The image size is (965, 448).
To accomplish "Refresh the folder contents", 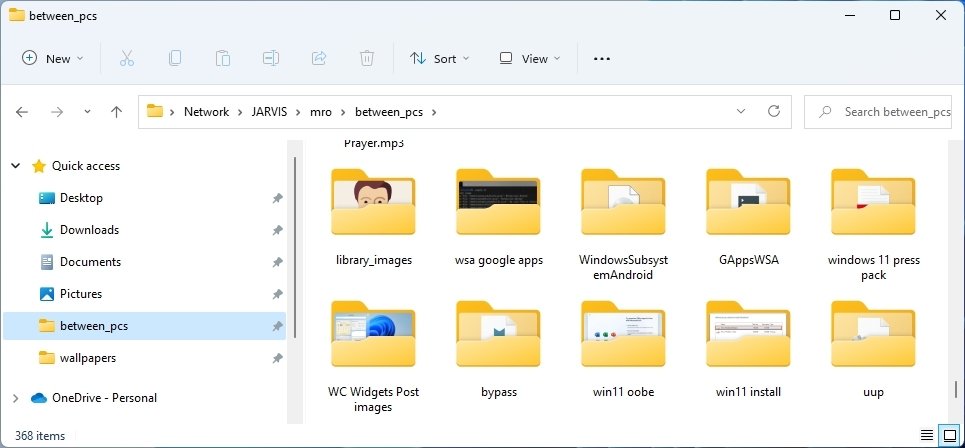I will coord(774,111).
